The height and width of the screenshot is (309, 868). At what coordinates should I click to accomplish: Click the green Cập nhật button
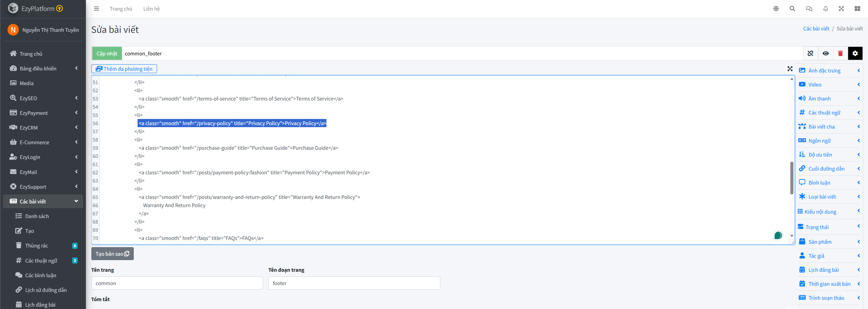(107, 53)
